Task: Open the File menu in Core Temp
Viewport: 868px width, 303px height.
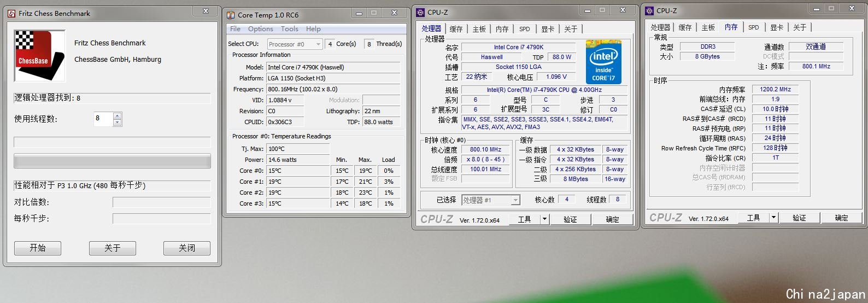Action: [236, 29]
